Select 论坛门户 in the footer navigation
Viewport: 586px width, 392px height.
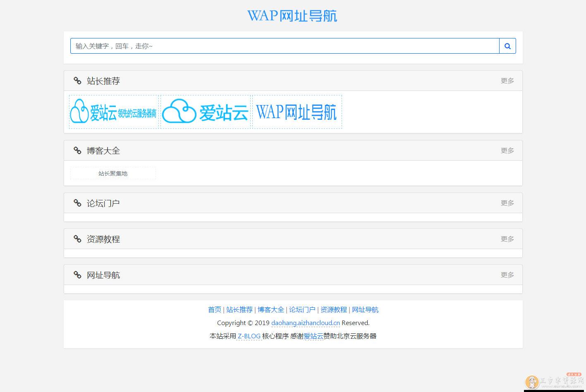click(302, 310)
